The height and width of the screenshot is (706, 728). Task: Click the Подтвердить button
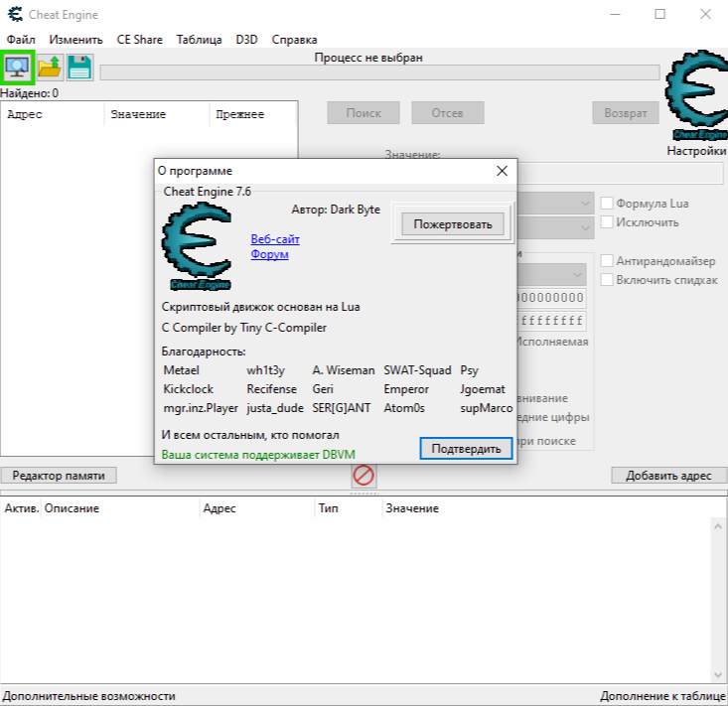point(466,449)
